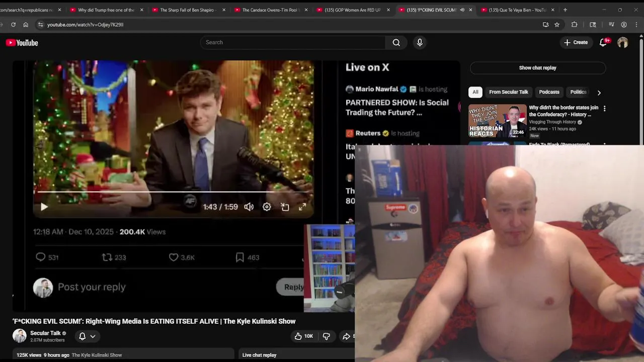
Task: Switch to the 'Que Te Vaya Bien' tab
Action: click(x=517, y=10)
